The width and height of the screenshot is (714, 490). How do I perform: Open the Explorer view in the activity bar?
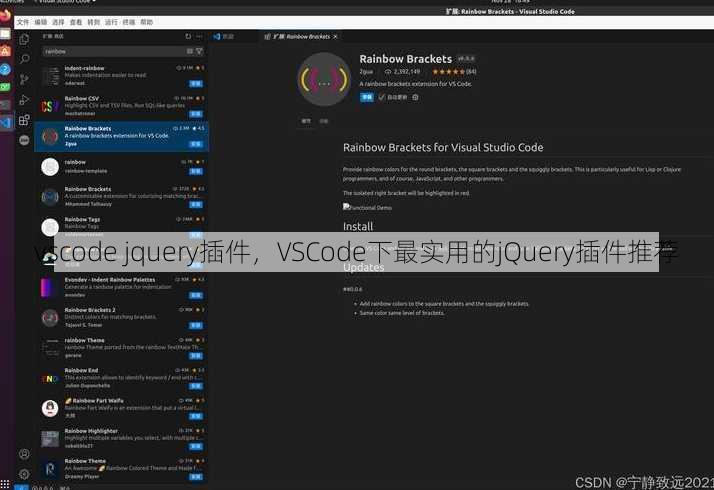tap(24, 39)
